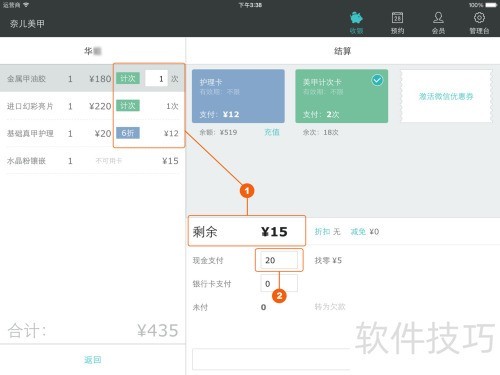Image resolution: width=500 pixels, height=375 pixels.
Task: Select the 进口幻彩亮片 item row
Action: point(92,106)
